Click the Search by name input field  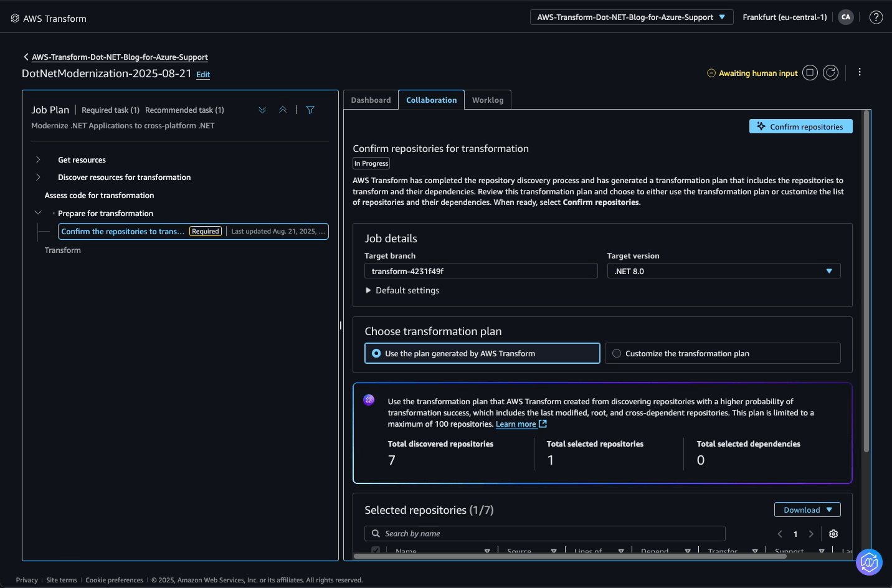coord(545,533)
